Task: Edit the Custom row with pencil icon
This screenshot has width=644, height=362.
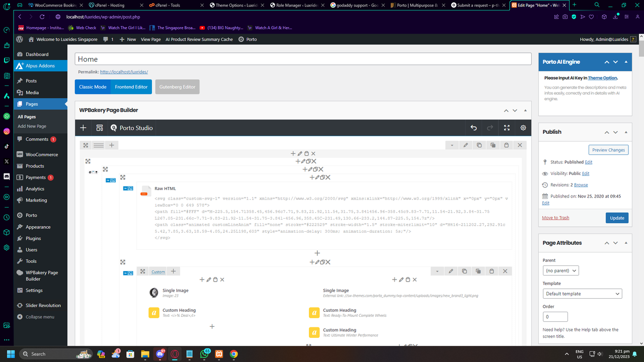Action: coord(451,271)
